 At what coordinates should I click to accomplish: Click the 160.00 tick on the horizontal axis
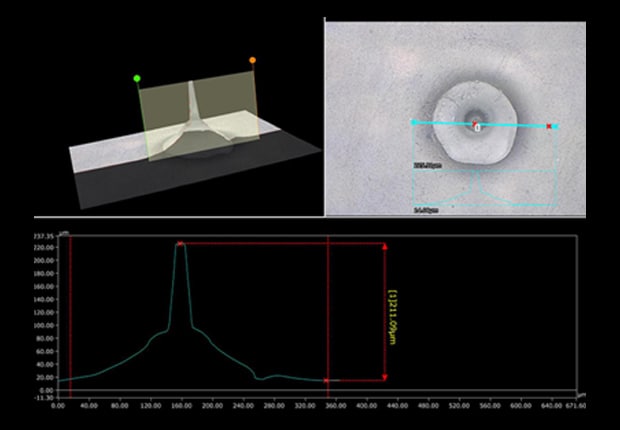pos(180,406)
